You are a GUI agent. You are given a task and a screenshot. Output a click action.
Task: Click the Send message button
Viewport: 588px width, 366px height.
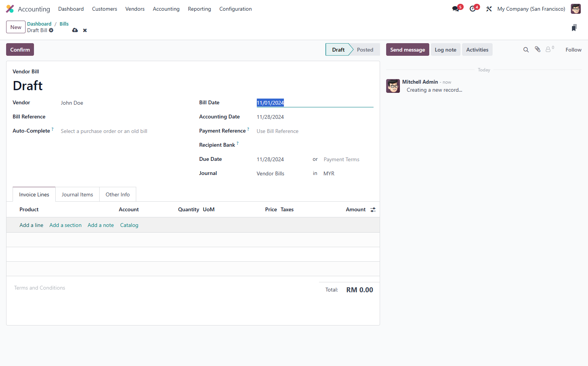point(408,50)
